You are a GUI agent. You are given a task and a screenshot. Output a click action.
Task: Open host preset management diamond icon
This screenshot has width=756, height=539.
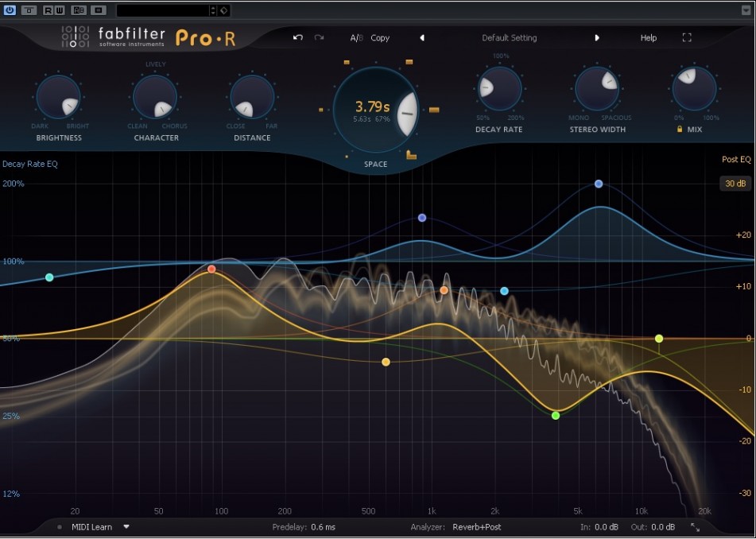(x=223, y=10)
